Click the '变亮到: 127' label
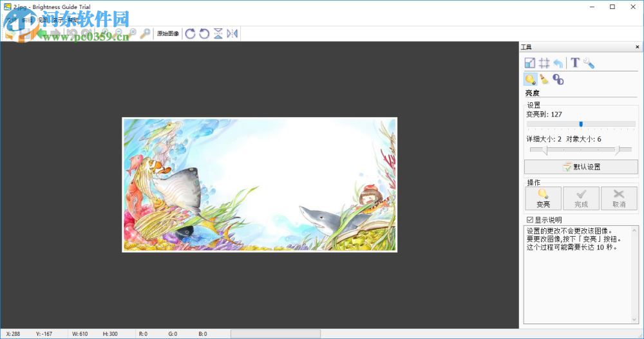The width and height of the screenshot is (644, 339). [544, 115]
